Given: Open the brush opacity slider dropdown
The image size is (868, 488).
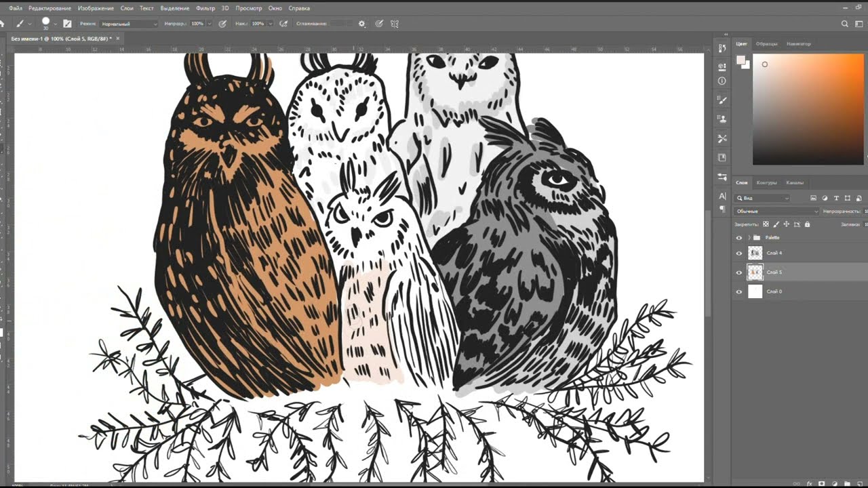Looking at the screenshot, I should (209, 23).
